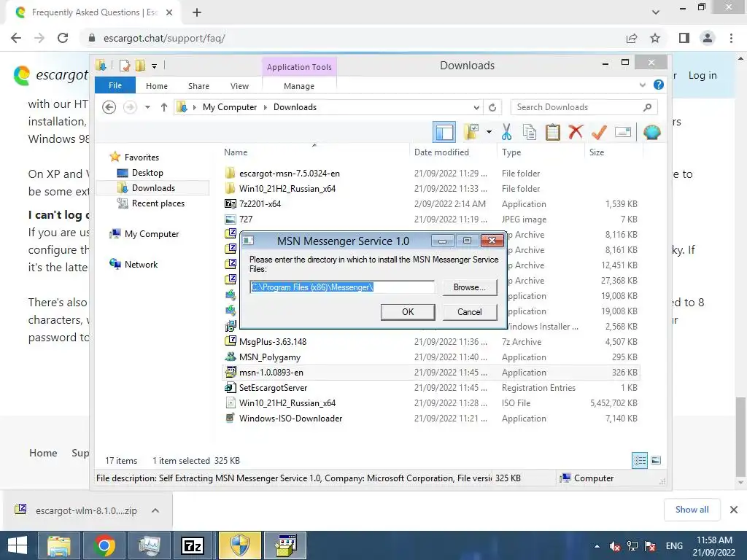The height and width of the screenshot is (560, 747).
Task: Confirm install directory with OK
Action: (408, 312)
